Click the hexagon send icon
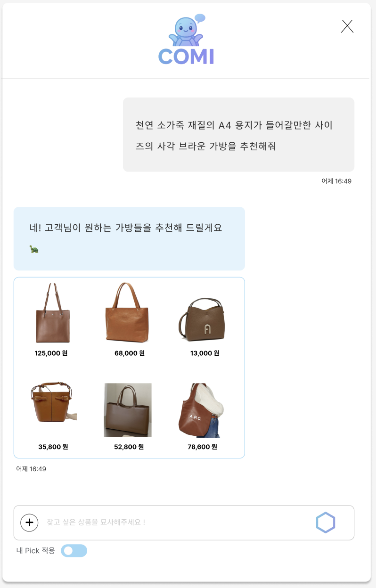 326,523
